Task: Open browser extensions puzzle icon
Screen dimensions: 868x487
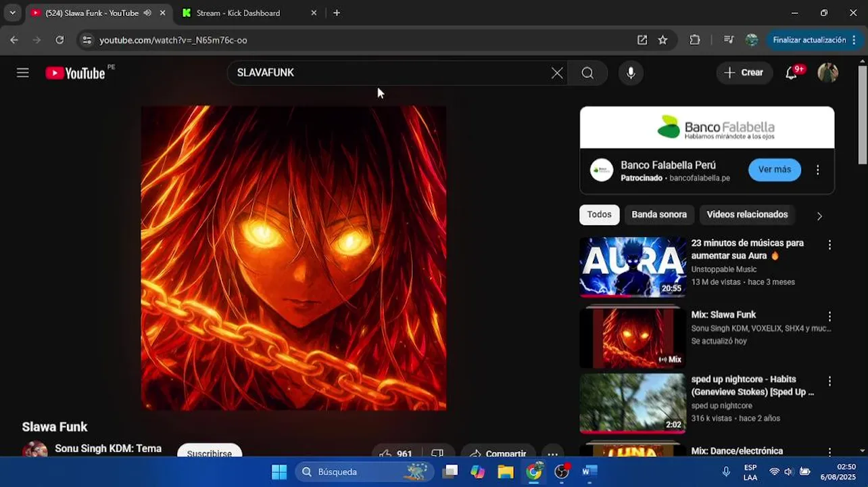Action: (x=695, y=40)
